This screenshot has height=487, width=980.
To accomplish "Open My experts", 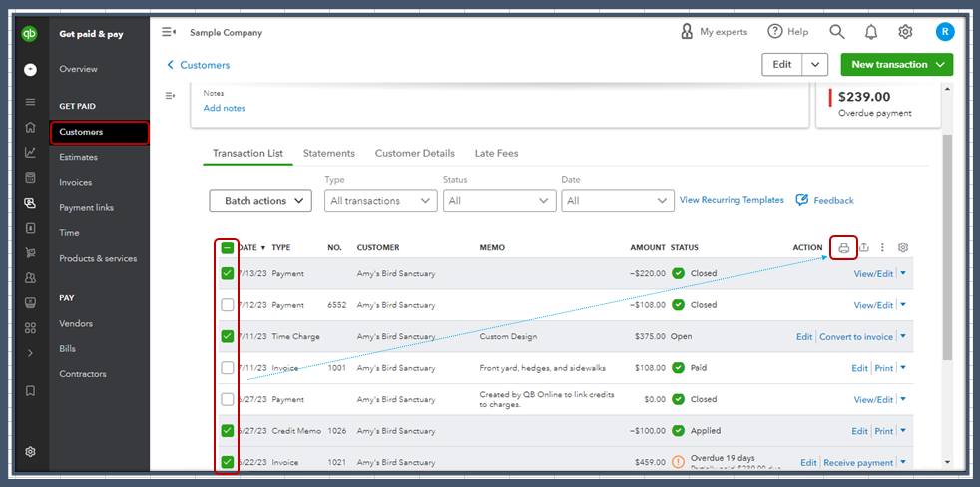I will point(714,32).
